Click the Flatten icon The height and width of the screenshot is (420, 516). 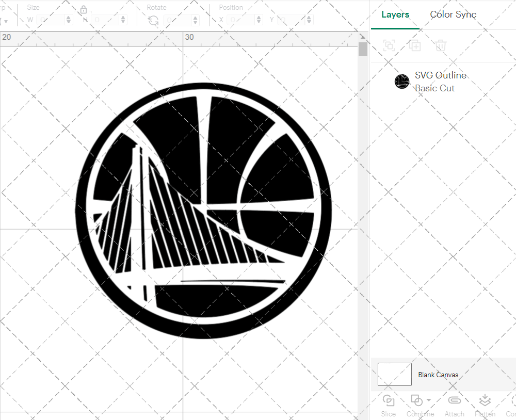pos(485,400)
